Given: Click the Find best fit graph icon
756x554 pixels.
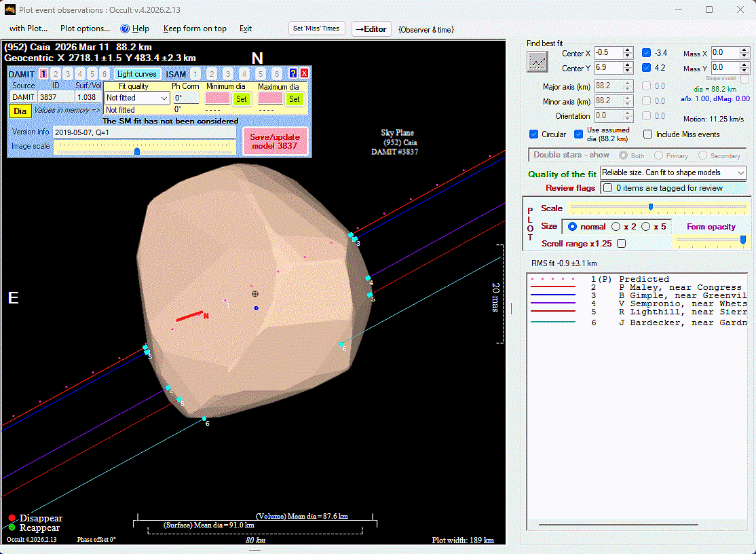Looking at the screenshot, I should pyautogui.click(x=537, y=61).
